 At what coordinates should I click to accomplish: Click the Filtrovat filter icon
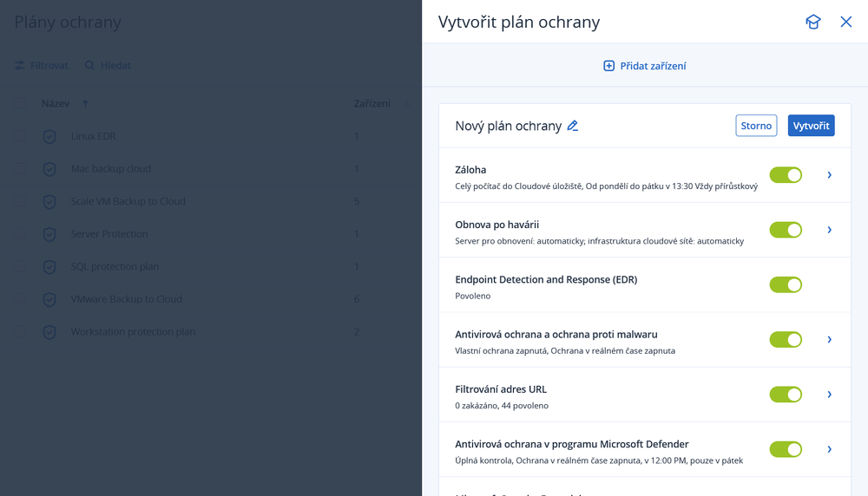coord(20,65)
